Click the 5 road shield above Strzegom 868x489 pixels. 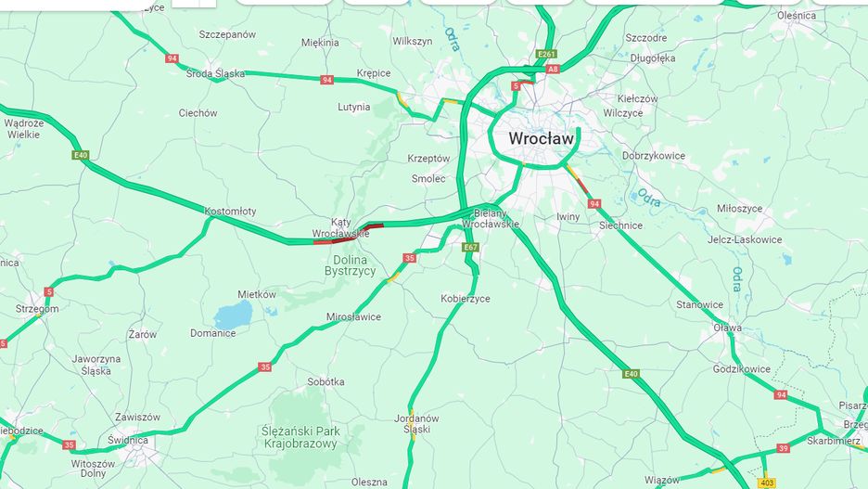point(49,292)
